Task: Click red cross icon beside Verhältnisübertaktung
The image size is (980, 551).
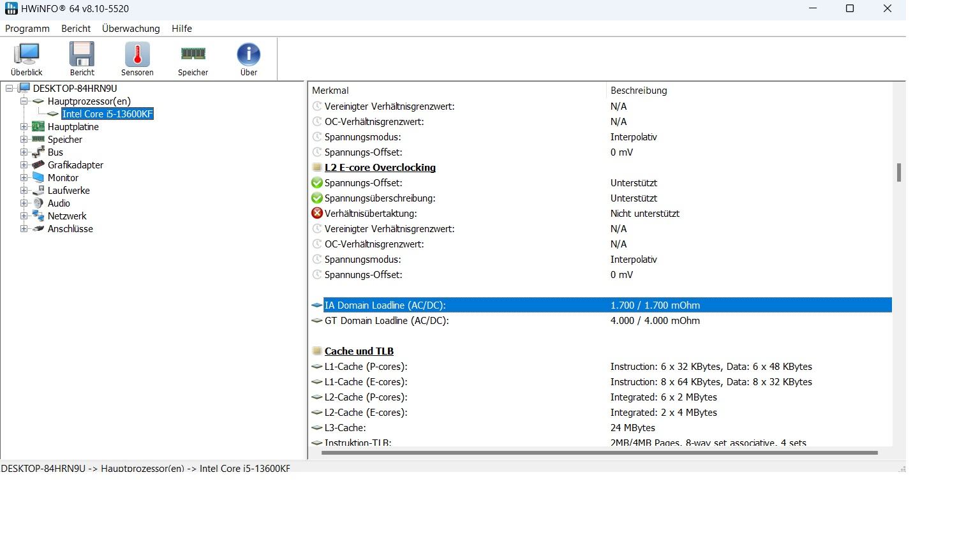Action: click(x=316, y=213)
